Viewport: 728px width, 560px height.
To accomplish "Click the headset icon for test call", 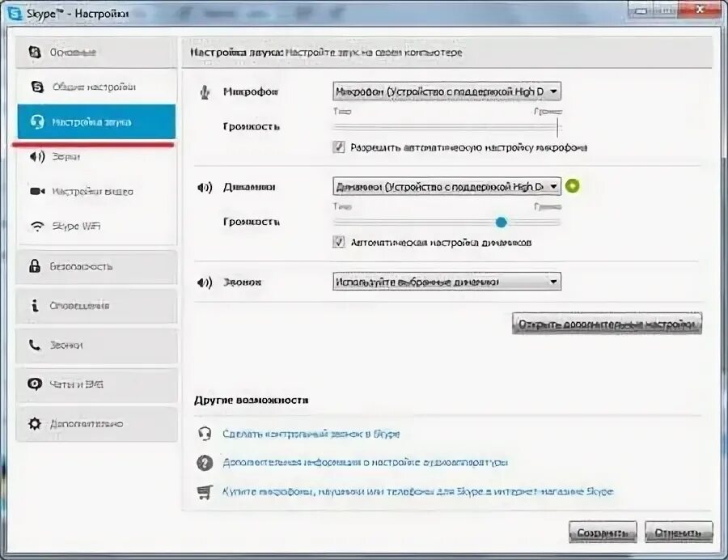I will pos(205,434).
